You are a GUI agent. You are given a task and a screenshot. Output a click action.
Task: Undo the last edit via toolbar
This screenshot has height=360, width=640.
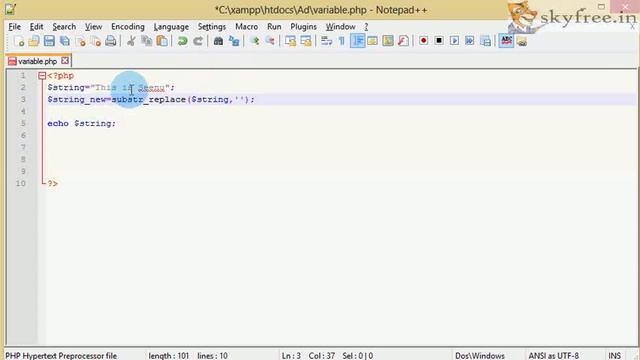182,41
